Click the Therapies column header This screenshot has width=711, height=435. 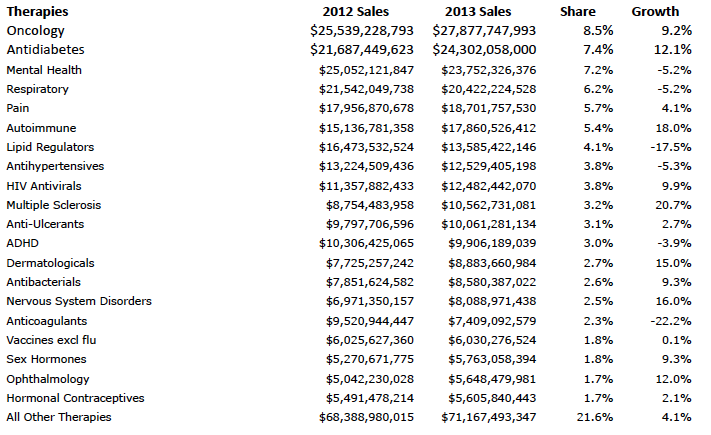(37, 11)
